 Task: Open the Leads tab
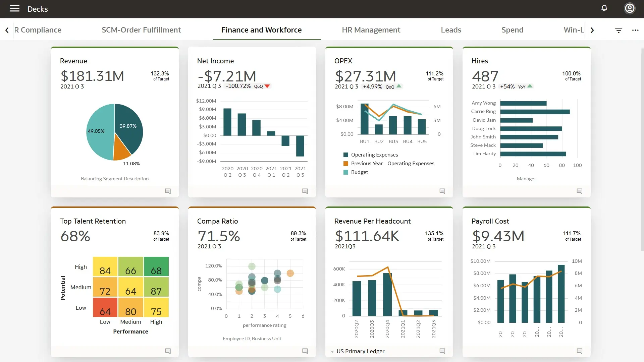pos(451,30)
